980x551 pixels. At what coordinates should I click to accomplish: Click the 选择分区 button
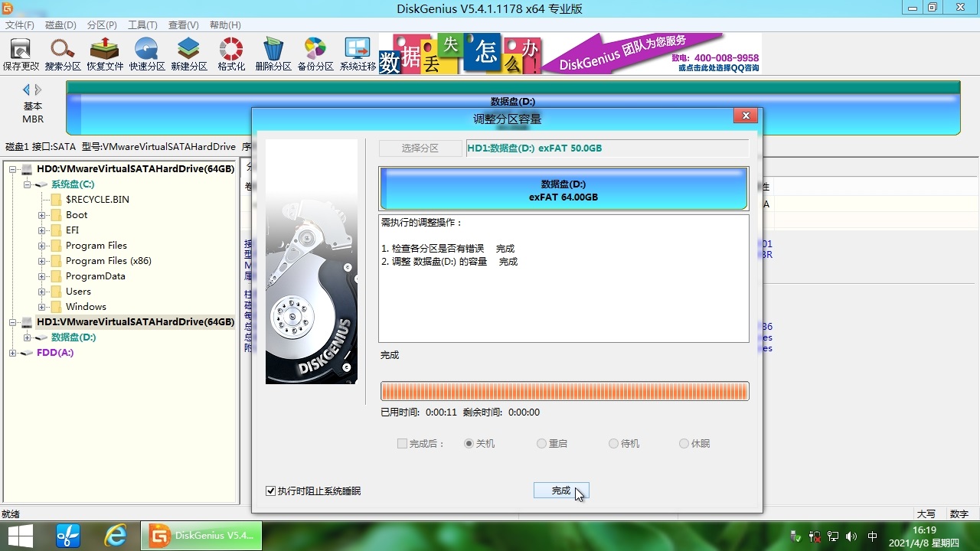click(420, 148)
